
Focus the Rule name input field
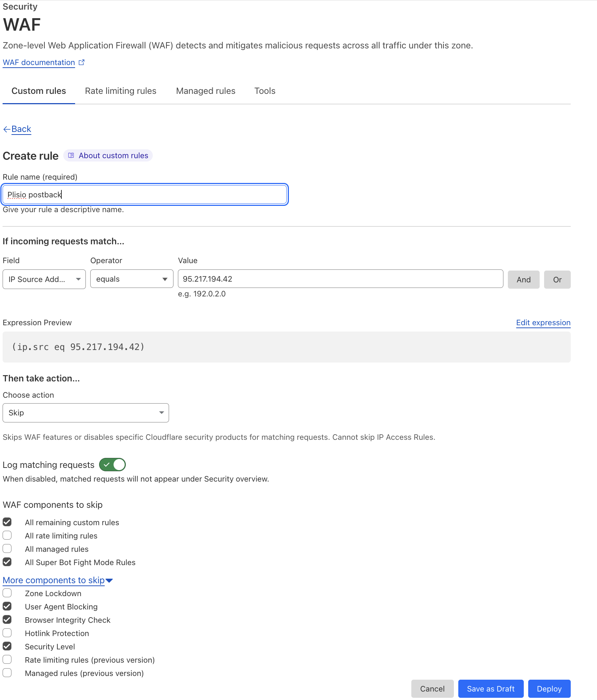click(145, 195)
